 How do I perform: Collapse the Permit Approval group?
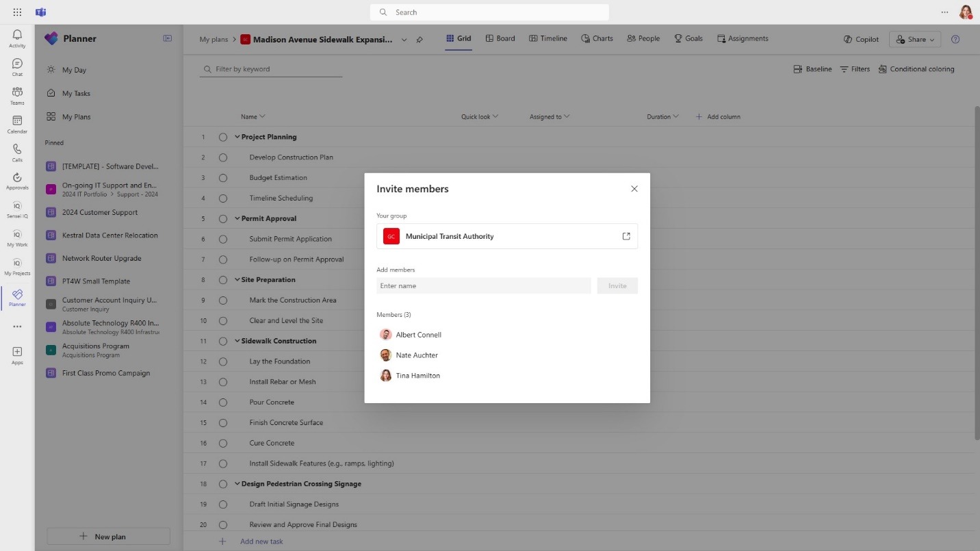(237, 218)
